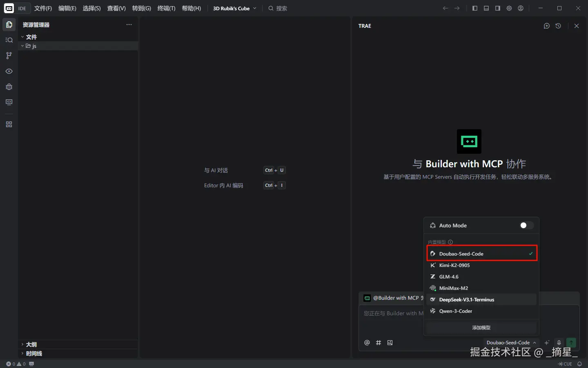Open the Run and Debug bug icon

[9, 87]
